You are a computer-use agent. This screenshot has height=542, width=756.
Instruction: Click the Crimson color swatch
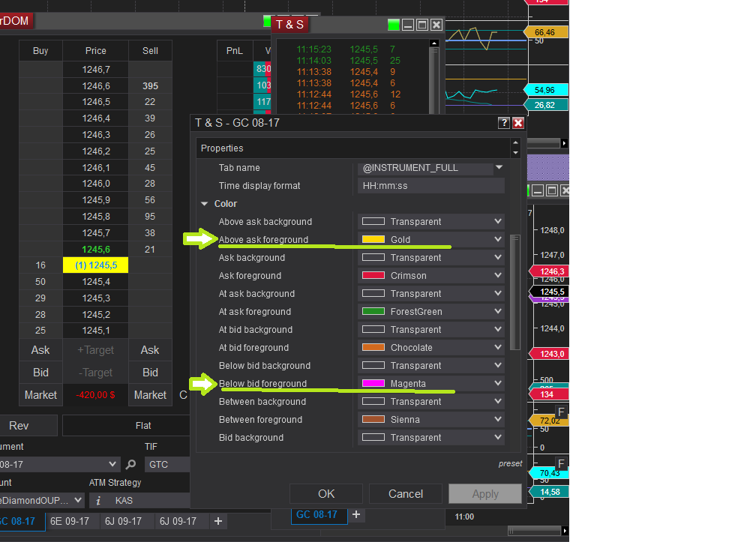click(373, 276)
